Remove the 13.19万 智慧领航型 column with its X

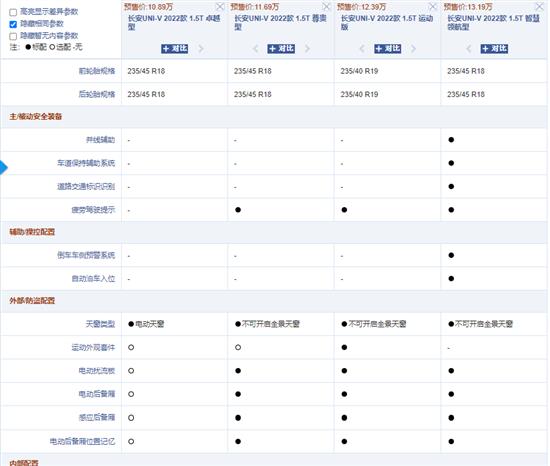click(x=539, y=6)
